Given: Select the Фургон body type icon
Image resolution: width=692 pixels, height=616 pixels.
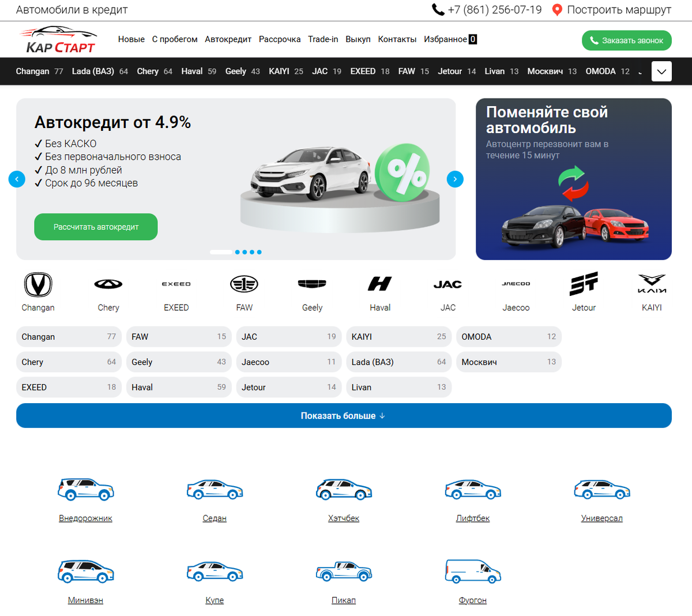Looking at the screenshot, I should pos(473,571).
